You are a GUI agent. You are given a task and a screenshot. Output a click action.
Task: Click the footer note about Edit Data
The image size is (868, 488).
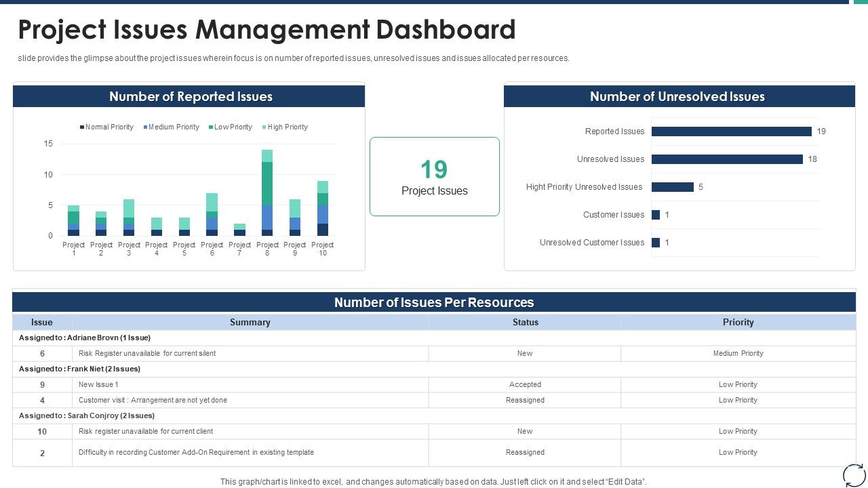click(x=434, y=482)
